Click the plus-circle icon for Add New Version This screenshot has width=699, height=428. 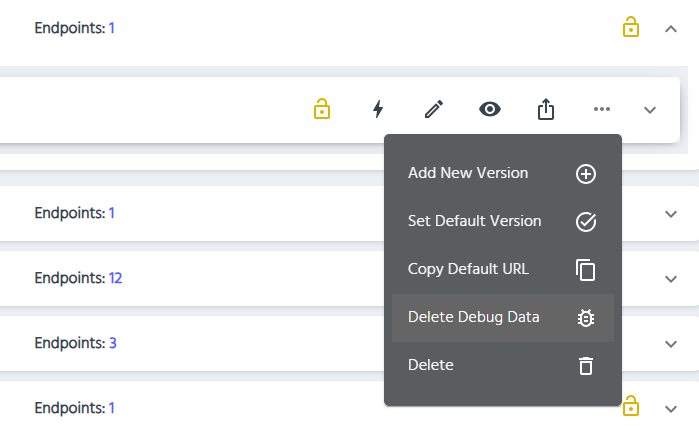(x=586, y=174)
